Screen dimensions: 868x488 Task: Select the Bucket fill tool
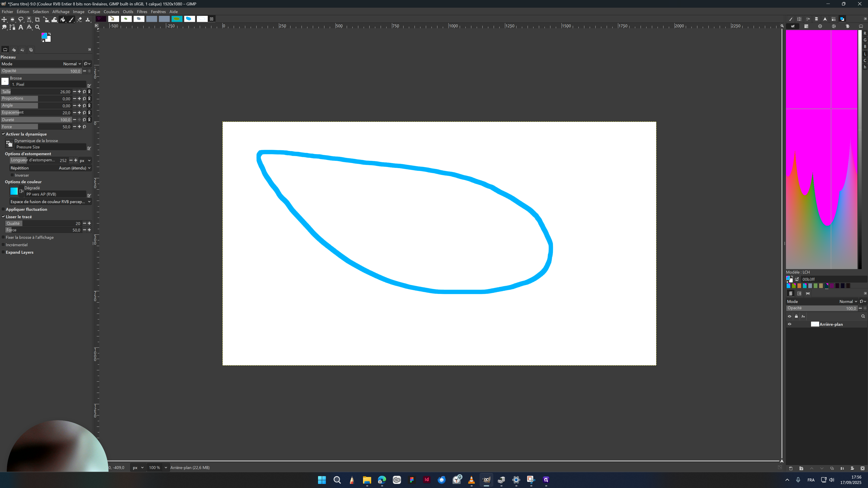click(x=63, y=19)
